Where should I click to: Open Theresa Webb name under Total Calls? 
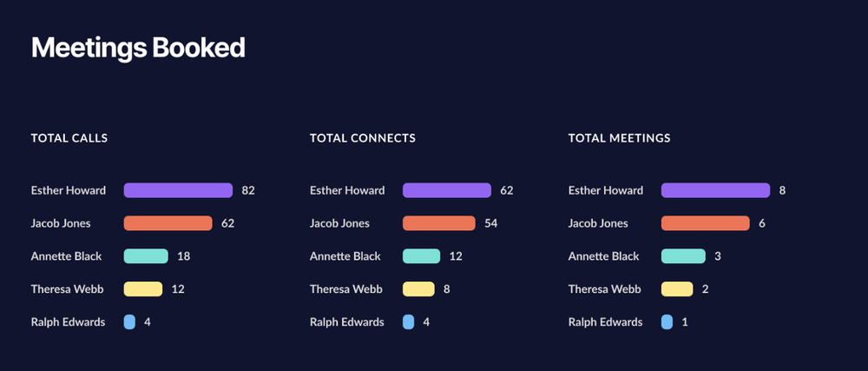[x=68, y=289]
